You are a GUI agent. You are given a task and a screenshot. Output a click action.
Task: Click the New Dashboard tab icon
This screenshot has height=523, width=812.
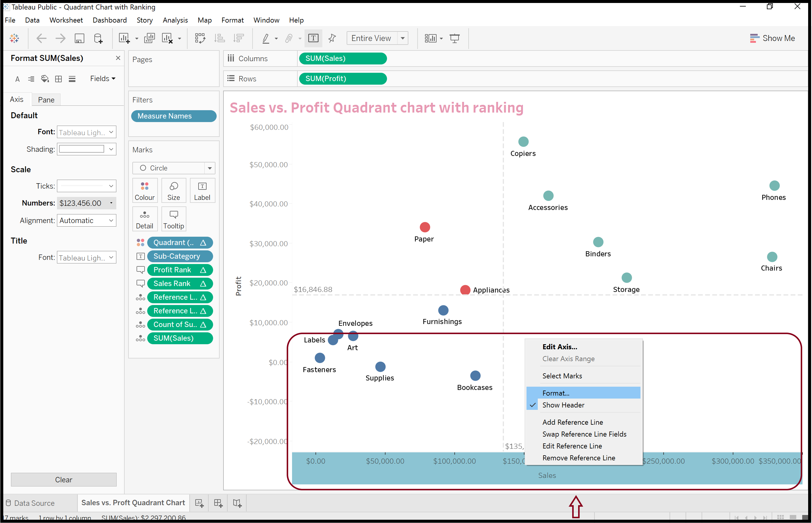tap(218, 503)
